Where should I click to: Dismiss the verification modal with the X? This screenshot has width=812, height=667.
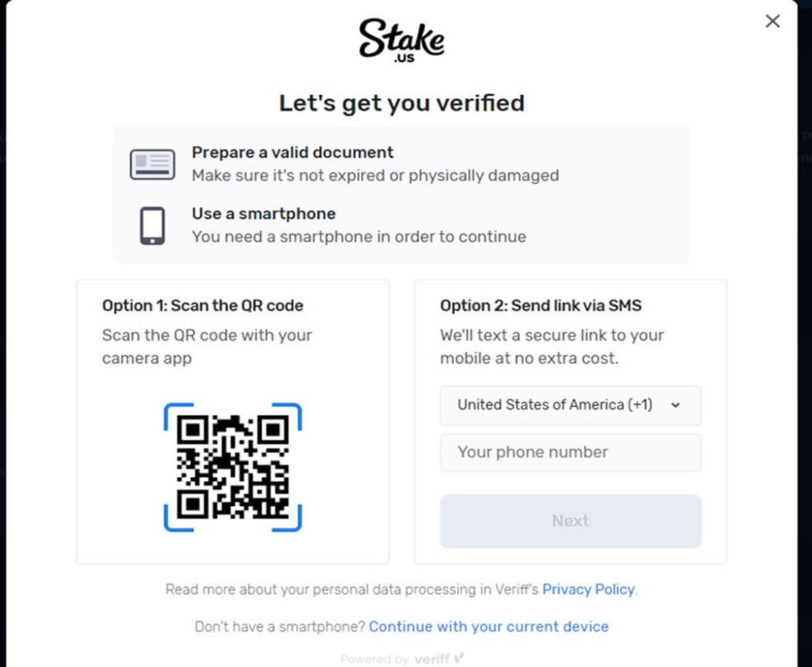point(772,21)
